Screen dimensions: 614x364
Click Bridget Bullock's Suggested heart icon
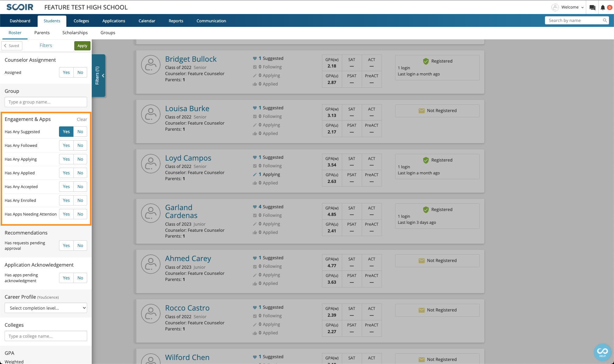click(255, 58)
